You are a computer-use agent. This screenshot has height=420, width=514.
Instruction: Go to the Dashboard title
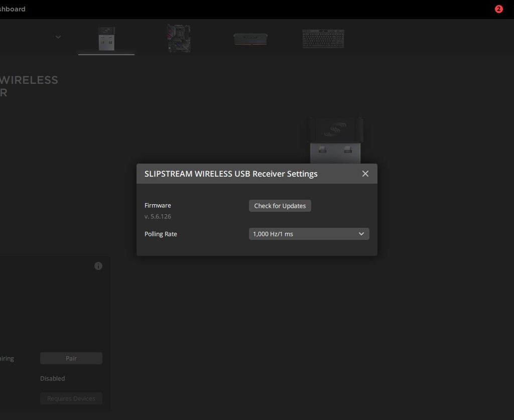(x=13, y=9)
